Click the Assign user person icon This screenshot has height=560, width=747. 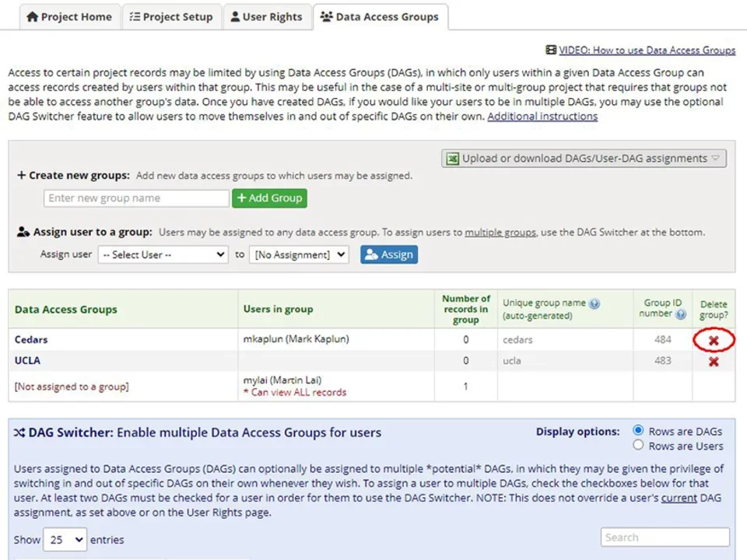click(23, 231)
